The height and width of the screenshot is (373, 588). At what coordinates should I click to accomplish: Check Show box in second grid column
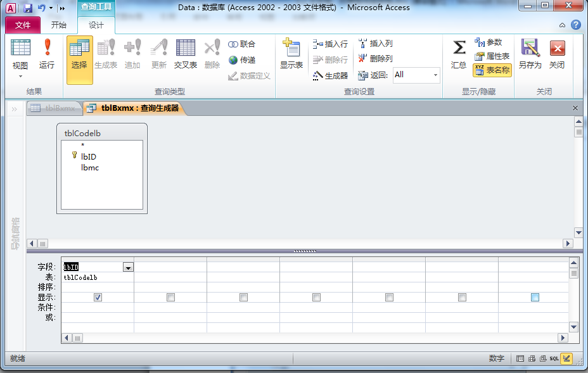(170, 297)
